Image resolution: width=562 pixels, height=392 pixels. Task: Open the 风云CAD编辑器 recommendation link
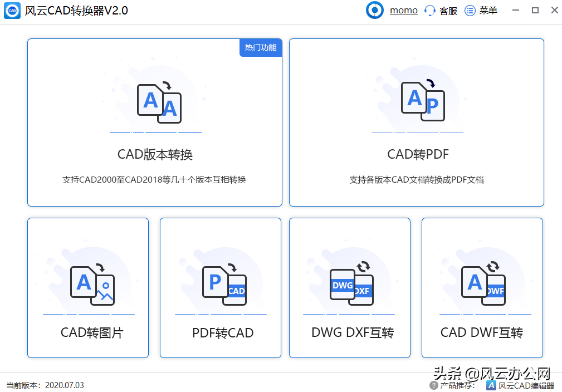(526, 386)
